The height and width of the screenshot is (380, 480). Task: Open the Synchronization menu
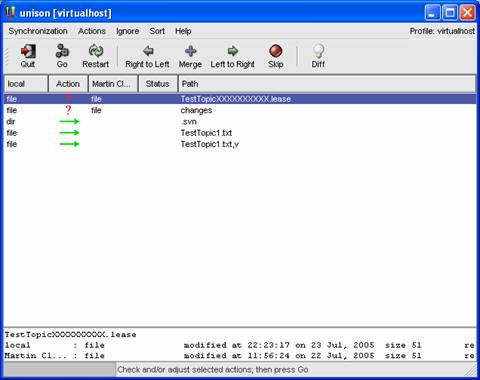click(38, 31)
